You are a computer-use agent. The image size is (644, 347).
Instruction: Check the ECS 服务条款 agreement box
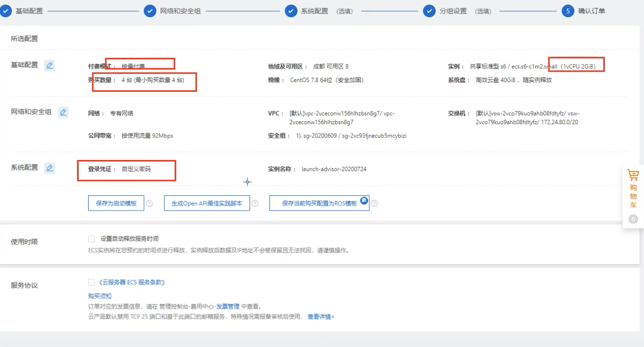pos(91,282)
